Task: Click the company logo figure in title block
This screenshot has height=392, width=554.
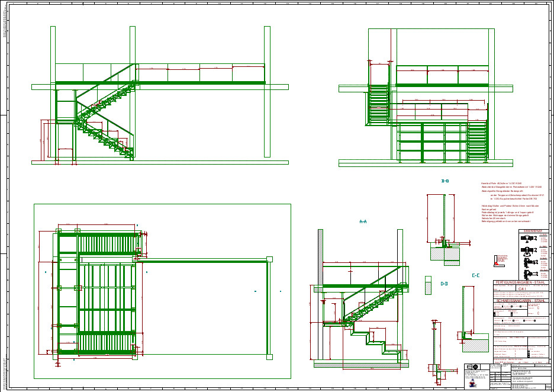Action: coord(472,384)
